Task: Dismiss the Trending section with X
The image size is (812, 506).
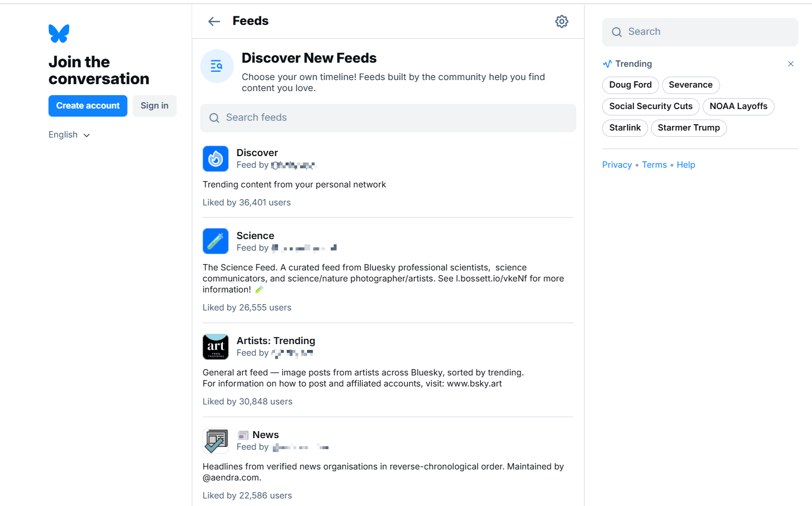Action: click(x=791, y=64)
